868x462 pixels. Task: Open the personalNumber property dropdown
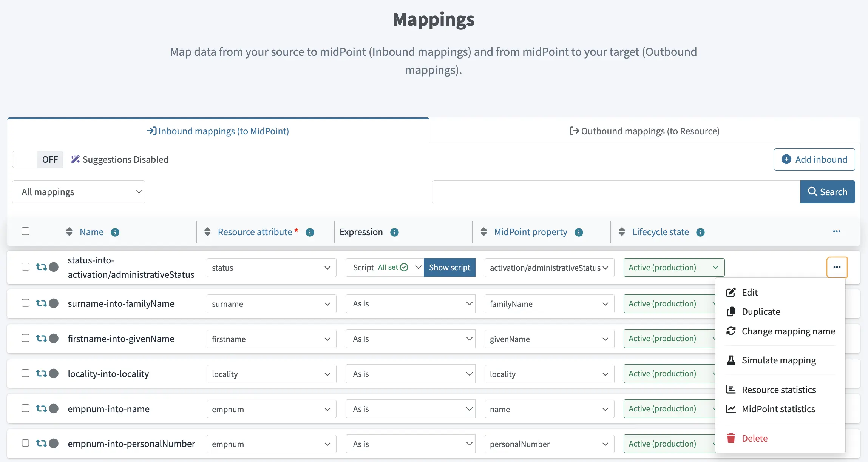point(549,444)
